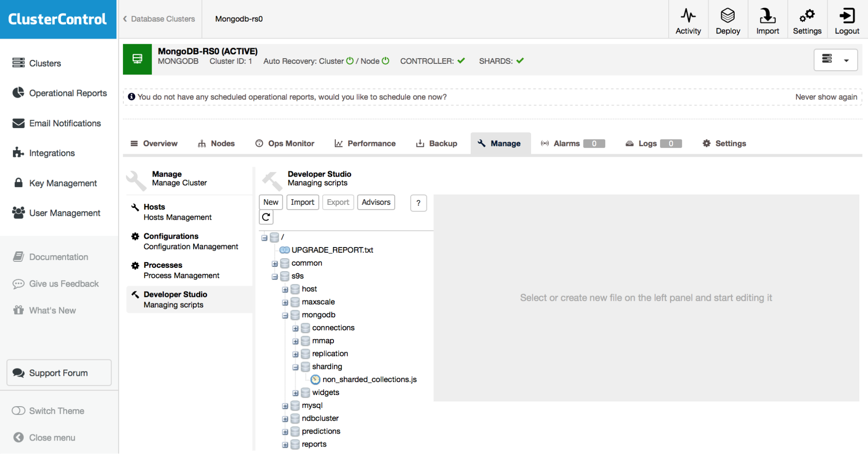Image resolution: width=868 pixels, height=454 pixels.
Task: Collapse the root / folder
Action: point(264,238)
